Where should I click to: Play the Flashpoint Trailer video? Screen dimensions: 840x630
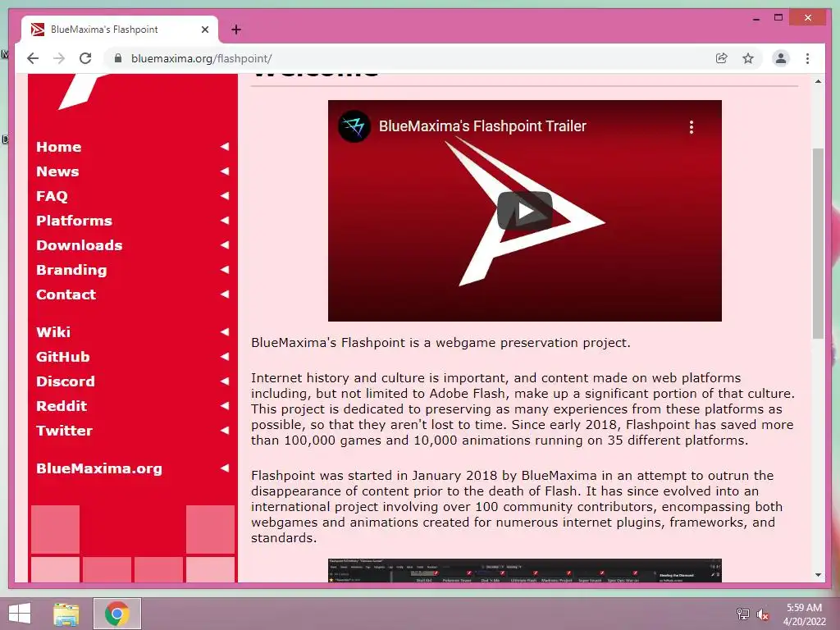(525, 211)
